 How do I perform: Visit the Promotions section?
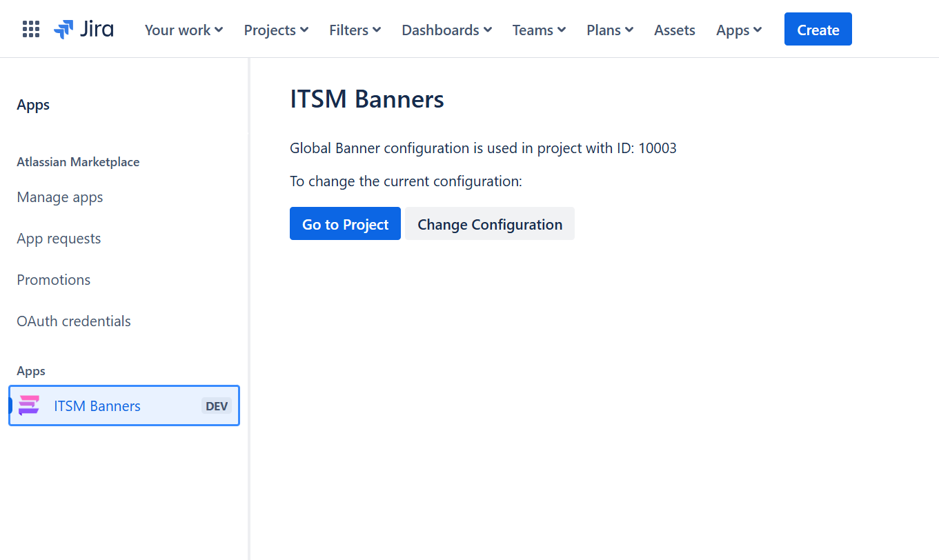53,280
